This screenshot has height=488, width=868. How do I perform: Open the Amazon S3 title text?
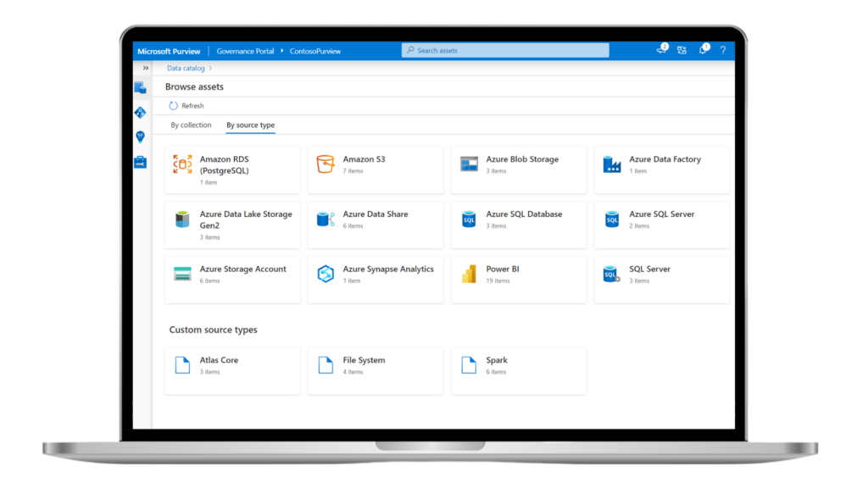(364, 158)
